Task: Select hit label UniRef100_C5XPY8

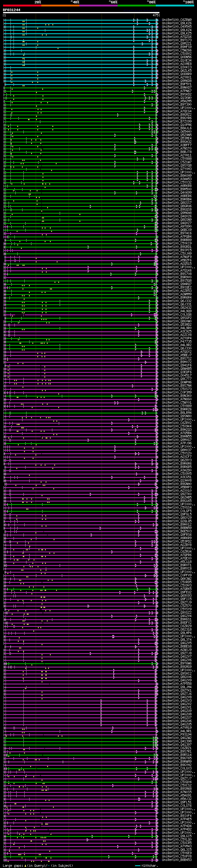Action: coord(177,856)
